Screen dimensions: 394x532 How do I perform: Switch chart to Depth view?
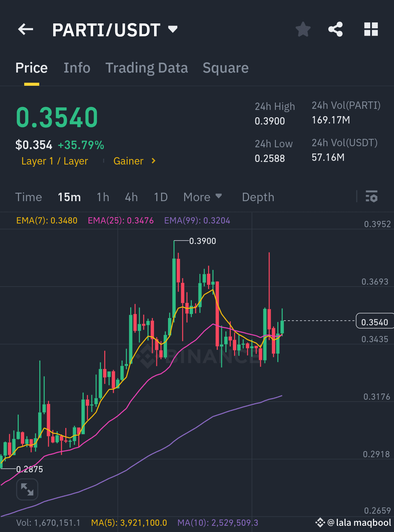coord(258,197)
